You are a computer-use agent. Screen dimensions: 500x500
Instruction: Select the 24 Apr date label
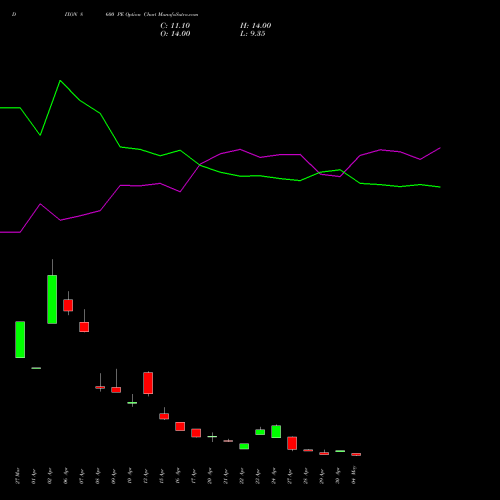coord(274,476)
